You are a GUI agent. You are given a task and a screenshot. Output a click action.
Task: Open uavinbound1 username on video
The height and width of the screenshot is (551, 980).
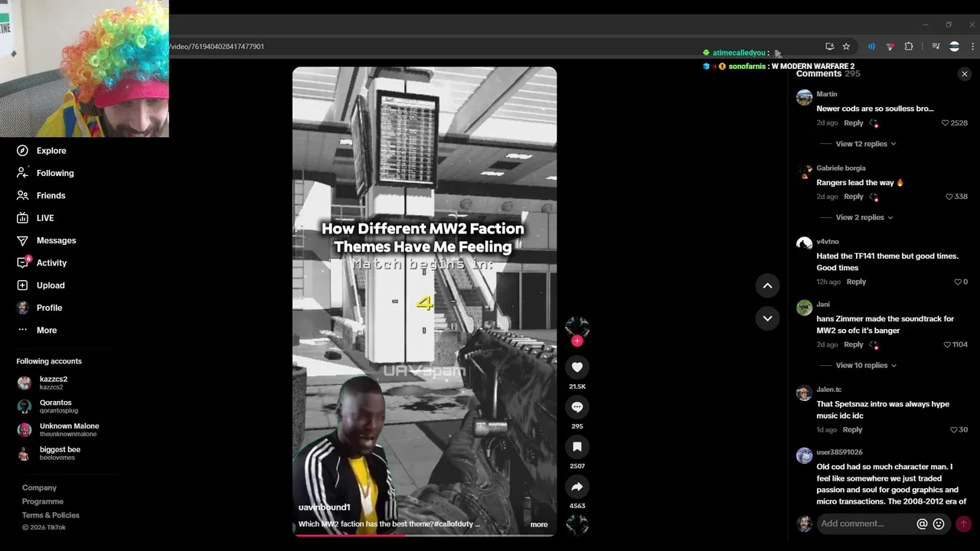point(324,507)
